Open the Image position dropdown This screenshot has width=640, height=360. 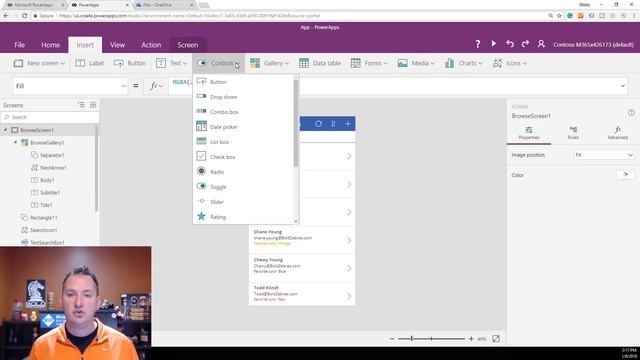coord(604,155)
